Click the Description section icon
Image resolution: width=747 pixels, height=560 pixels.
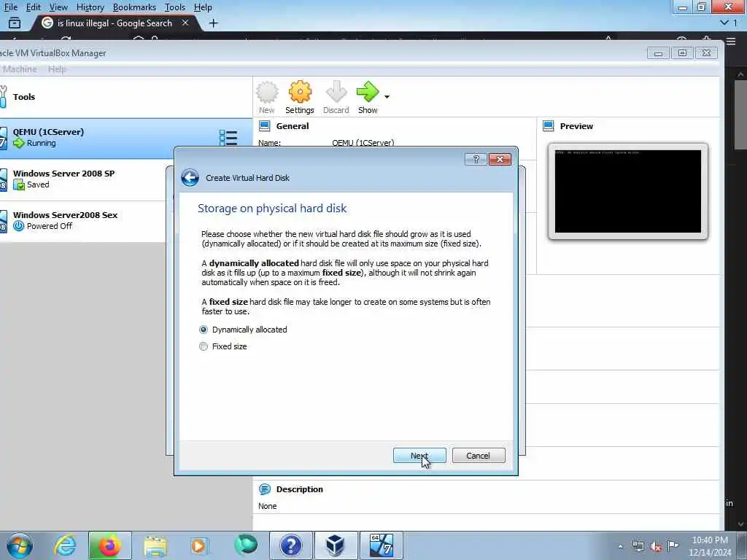click(264, 489)
